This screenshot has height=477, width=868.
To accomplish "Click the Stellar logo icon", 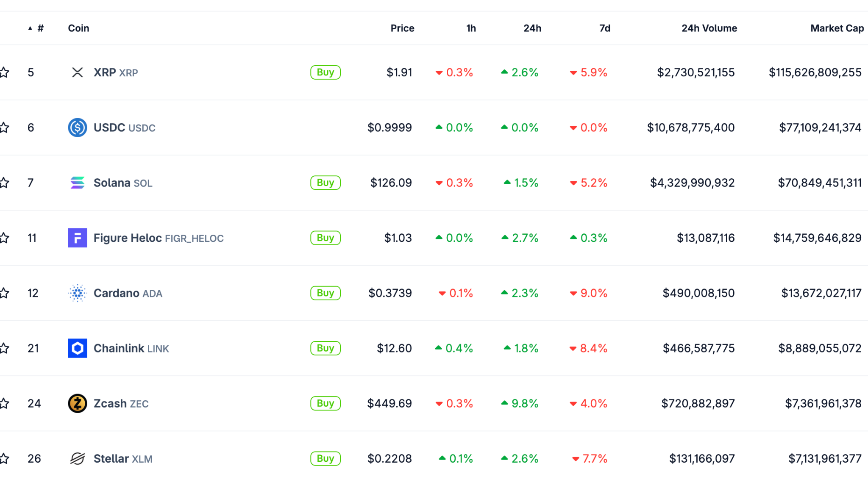I will [77, 458].
